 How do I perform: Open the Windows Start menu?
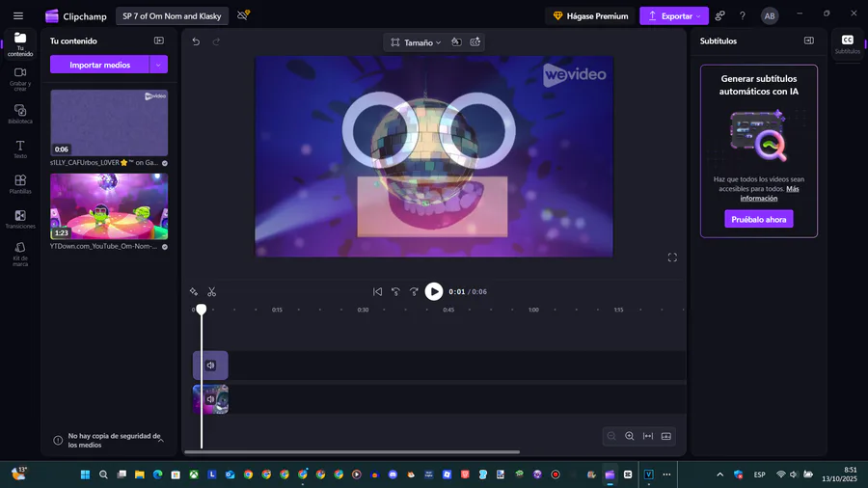(85, 474)
